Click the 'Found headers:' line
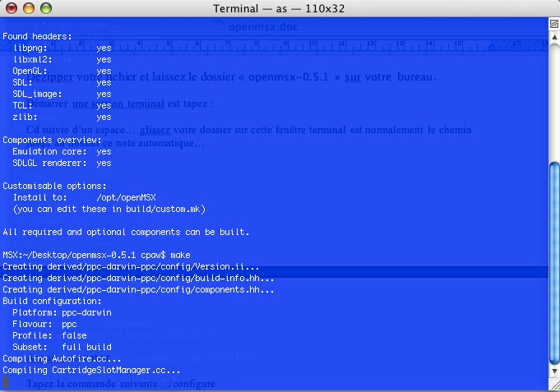Viewport: 560px width, 392px height. click(37, 36)
